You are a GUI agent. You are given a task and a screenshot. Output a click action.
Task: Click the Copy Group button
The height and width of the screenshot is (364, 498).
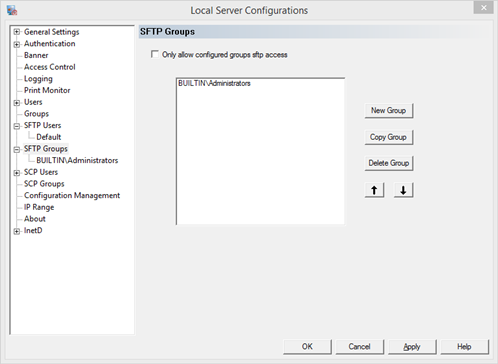coord(389,137)
